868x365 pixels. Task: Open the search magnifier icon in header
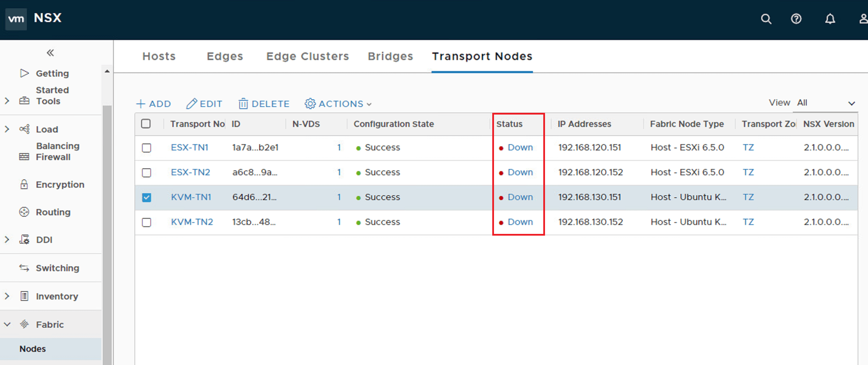(x=766, y=19)
